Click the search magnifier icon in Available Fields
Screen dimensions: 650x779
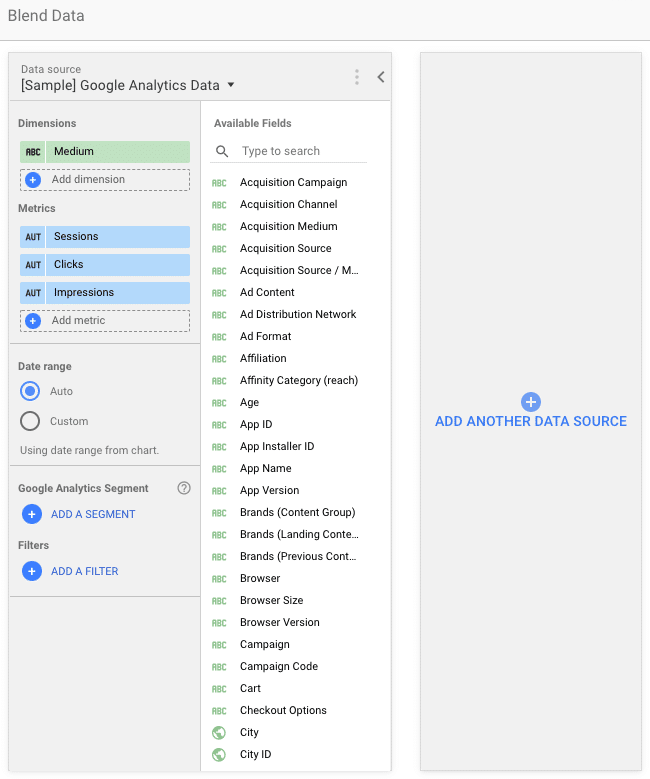222,151
